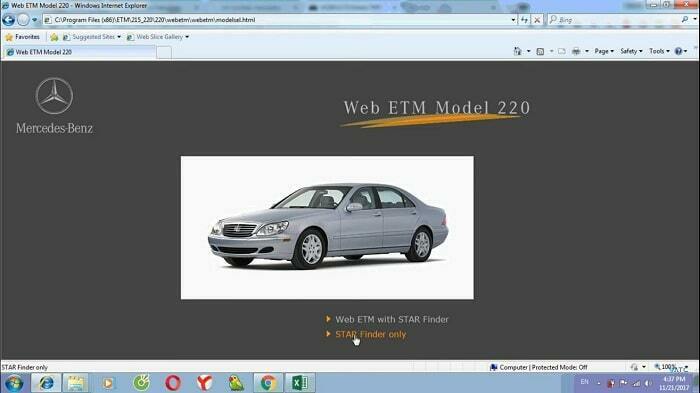Click the Refresh button next to address bar
Screen dimensions: 700x393
tap(525, 20)
